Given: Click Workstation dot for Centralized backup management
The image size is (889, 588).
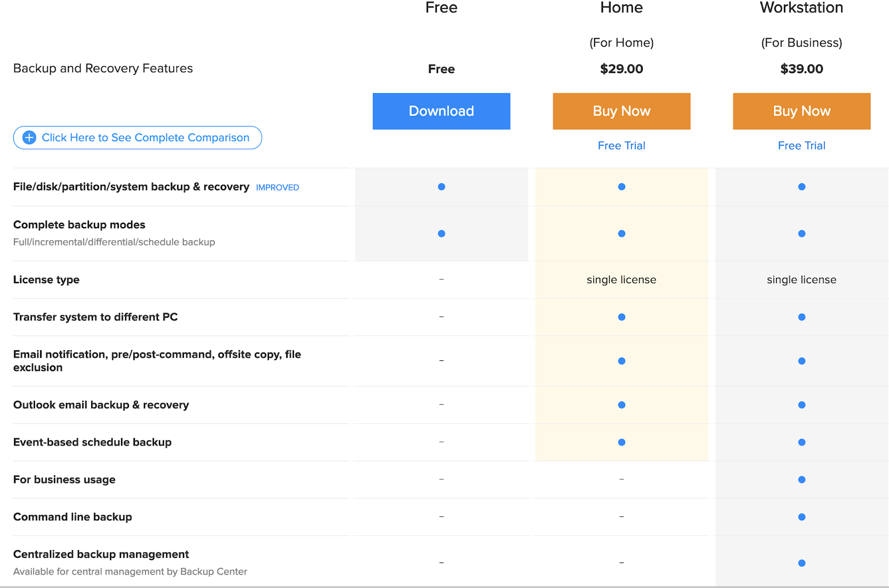Looking at the screenshot, I should pyautogui.click(x=801, y=563).
